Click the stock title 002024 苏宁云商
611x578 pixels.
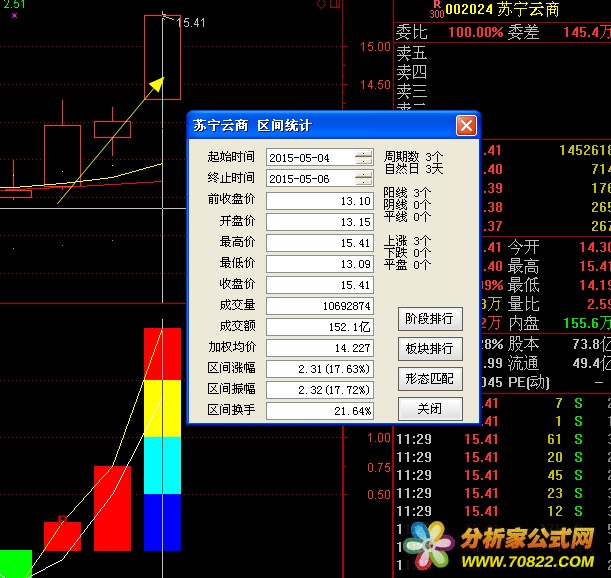point(502,9)
